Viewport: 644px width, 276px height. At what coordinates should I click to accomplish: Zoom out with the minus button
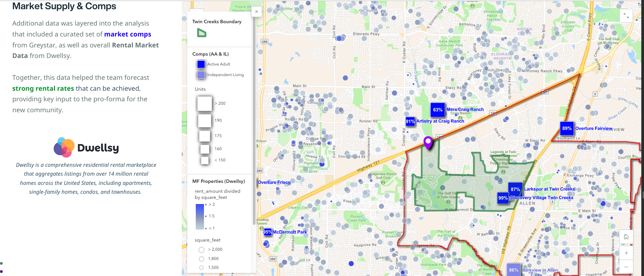(x=626, y=266)
